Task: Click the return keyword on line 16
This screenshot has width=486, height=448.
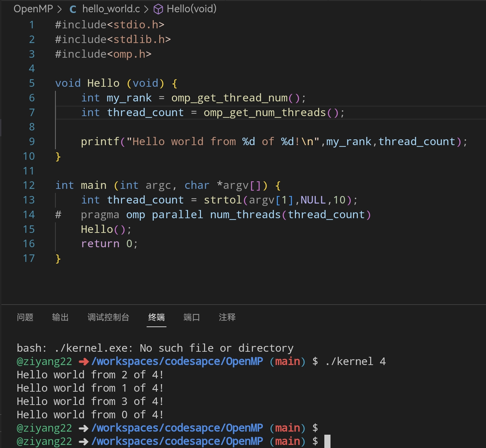Action: coord(100,244)
